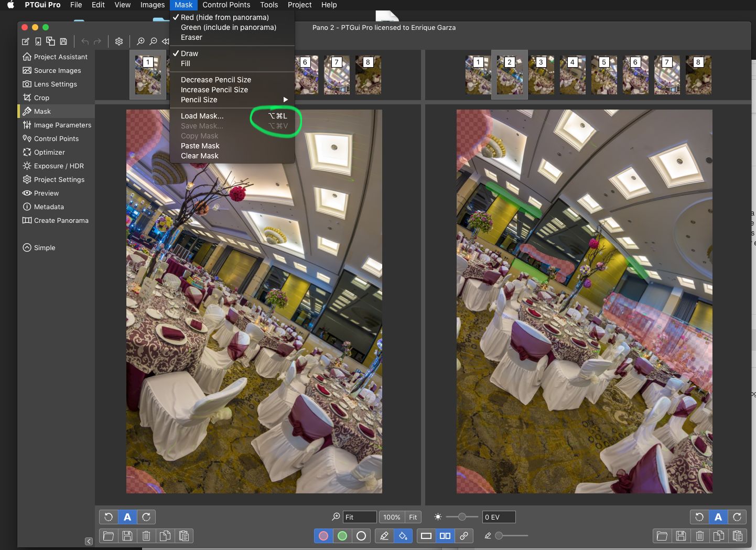Toggle the link views chain icon
Viewport: 756px width, 550px height.
click(464, 536)
